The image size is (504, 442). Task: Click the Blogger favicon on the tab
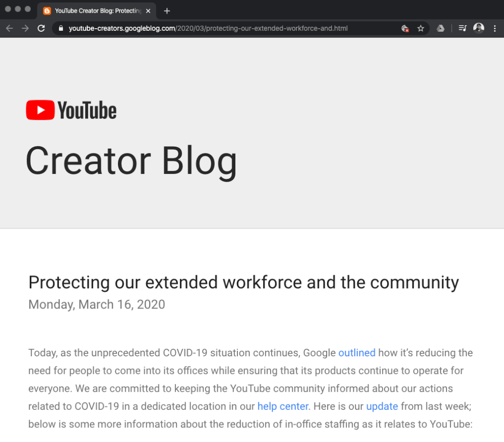(x=47, y=10)
